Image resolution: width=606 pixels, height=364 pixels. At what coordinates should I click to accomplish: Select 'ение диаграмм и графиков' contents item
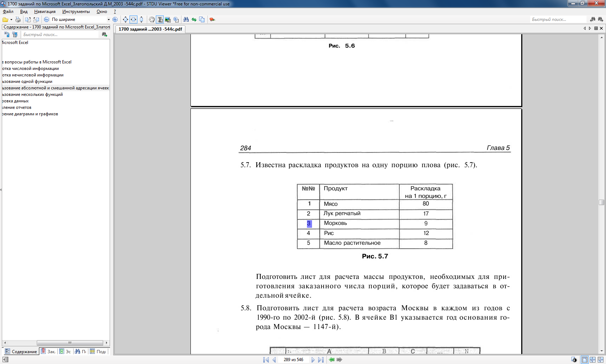coord(30,114)
